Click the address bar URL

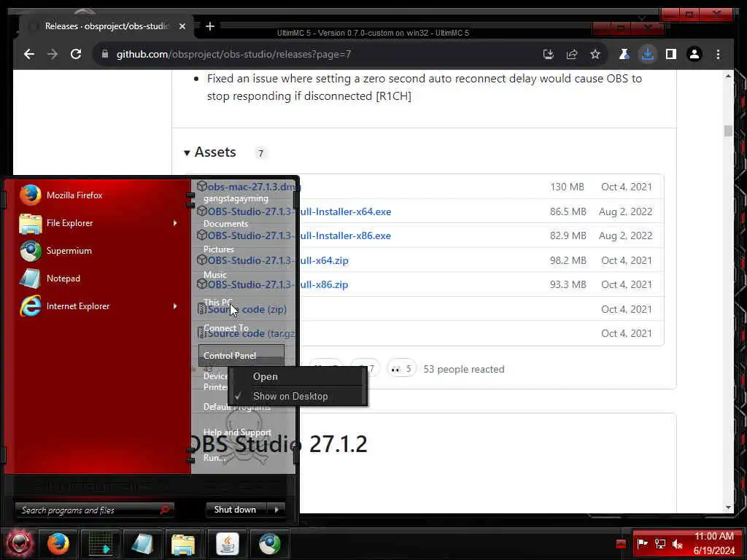click(x=233, y=54)
